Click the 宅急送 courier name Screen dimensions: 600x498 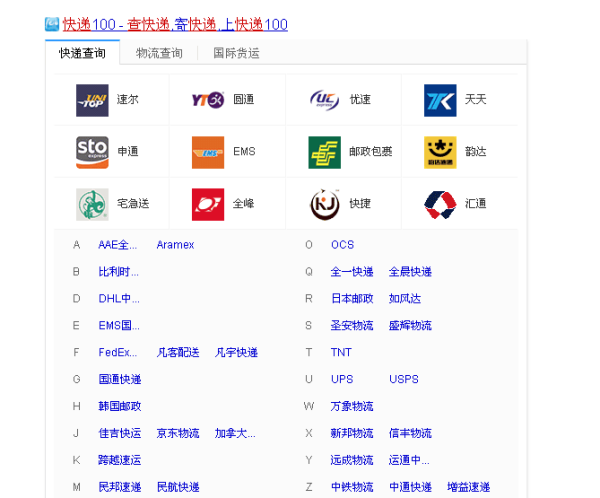coord(133,204)
